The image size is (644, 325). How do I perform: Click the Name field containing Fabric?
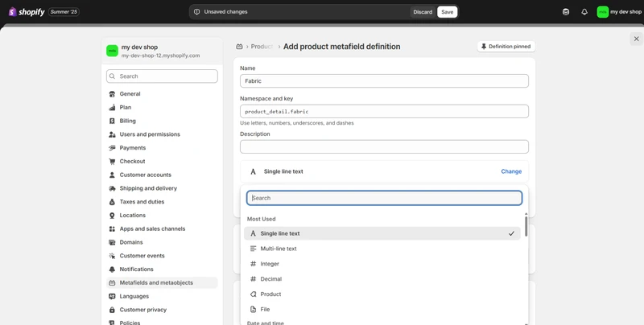click(384, 80)
